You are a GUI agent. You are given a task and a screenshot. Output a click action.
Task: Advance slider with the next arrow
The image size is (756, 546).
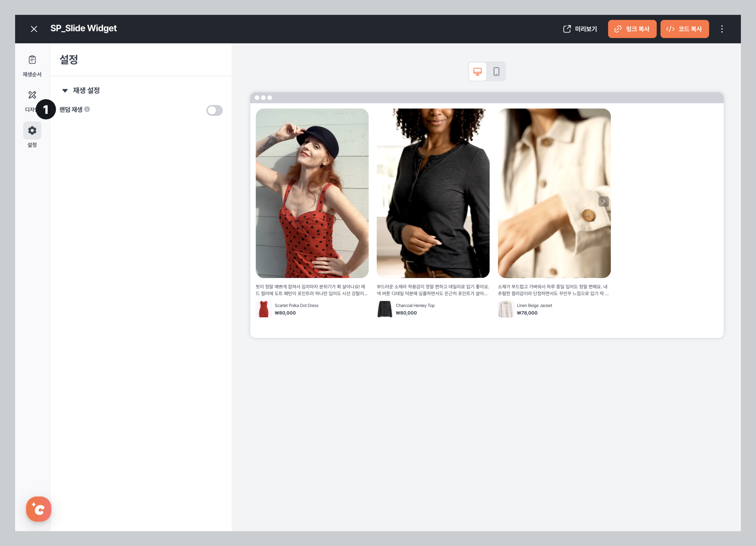click(x=603, y=201)
